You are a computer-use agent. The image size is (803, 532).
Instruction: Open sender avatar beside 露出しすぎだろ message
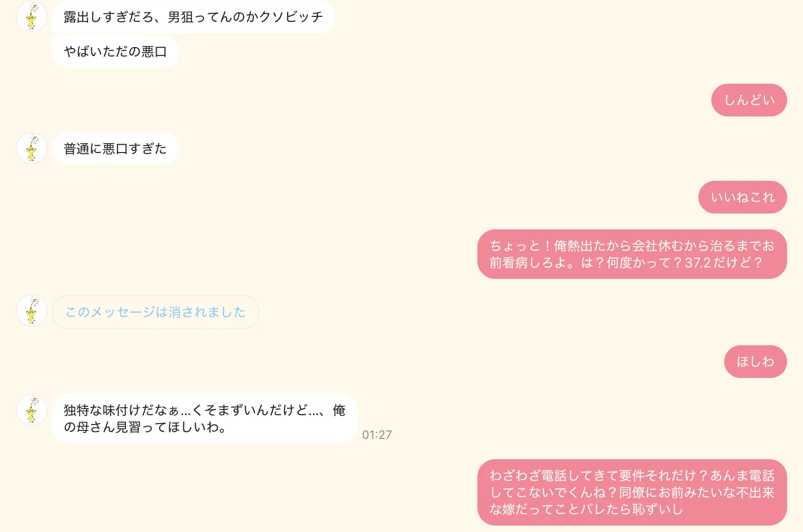32,16
